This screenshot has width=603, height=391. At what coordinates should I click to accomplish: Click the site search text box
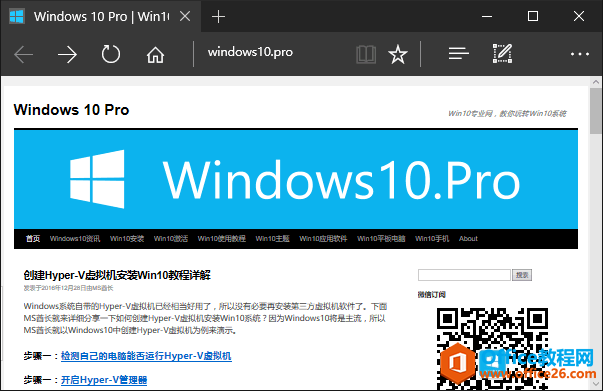464,275
